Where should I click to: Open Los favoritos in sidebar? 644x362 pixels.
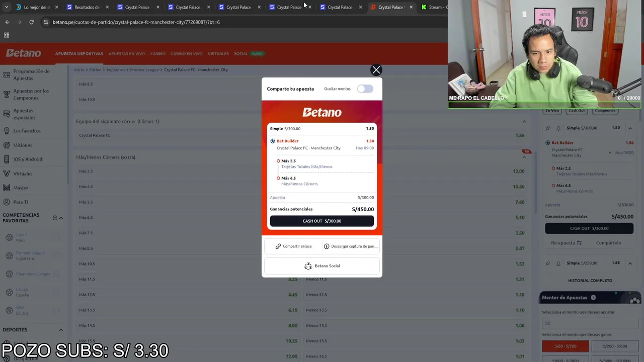pos(27,131)
